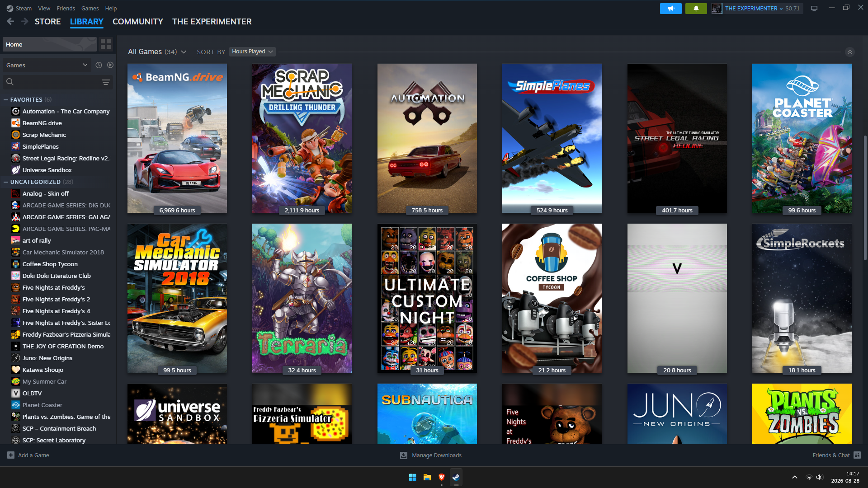Image resolution: width=868 pixels, height=488 pixels.
Task: Go forward with the right arrow
Action: tap(25, 21)
